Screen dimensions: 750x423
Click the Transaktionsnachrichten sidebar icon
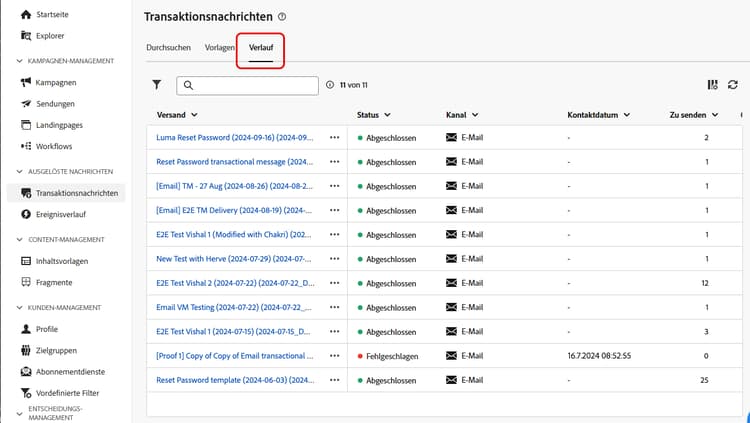coord(26,193)
